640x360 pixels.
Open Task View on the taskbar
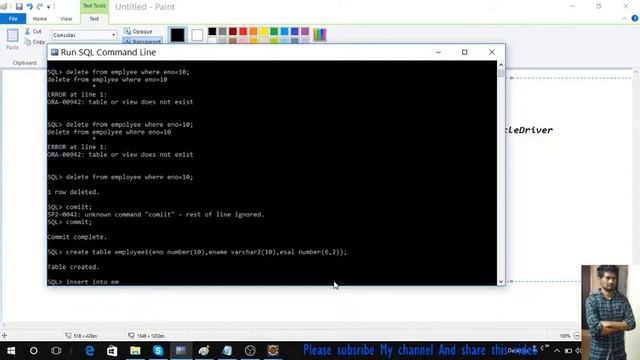tap(56, 350)
